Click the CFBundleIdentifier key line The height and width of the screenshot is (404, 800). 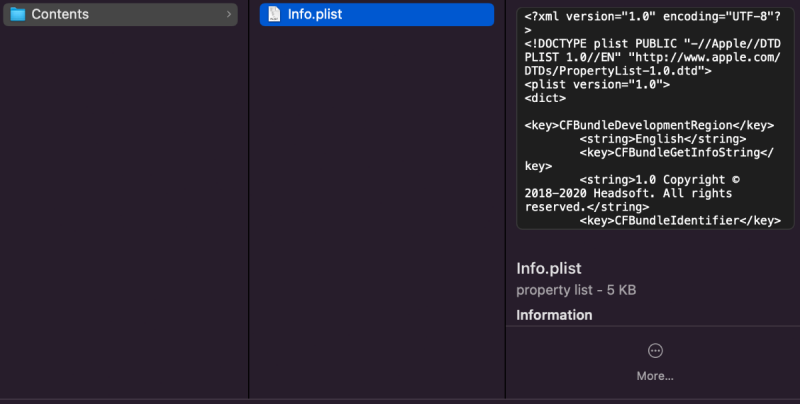point(680,220)
